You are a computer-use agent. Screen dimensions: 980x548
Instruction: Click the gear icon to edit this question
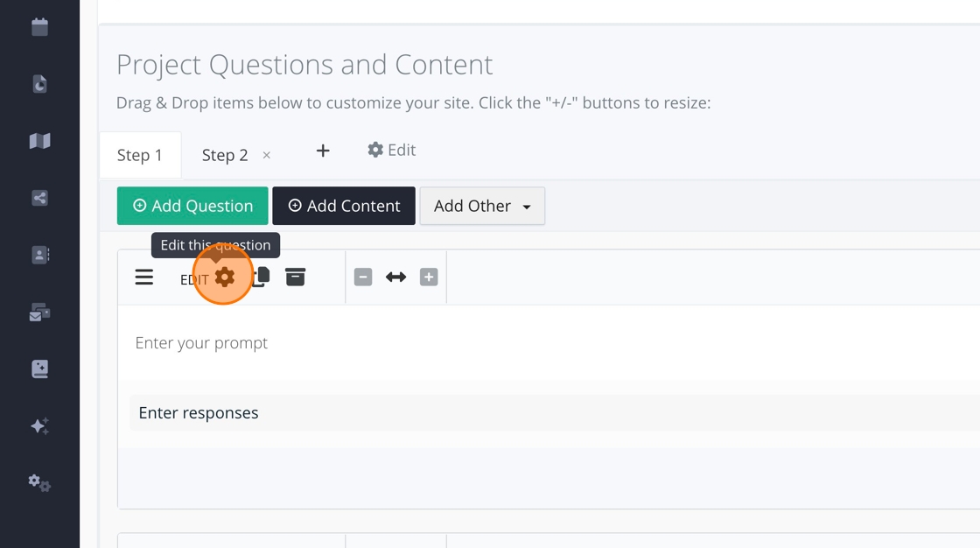tap(225, 277)
